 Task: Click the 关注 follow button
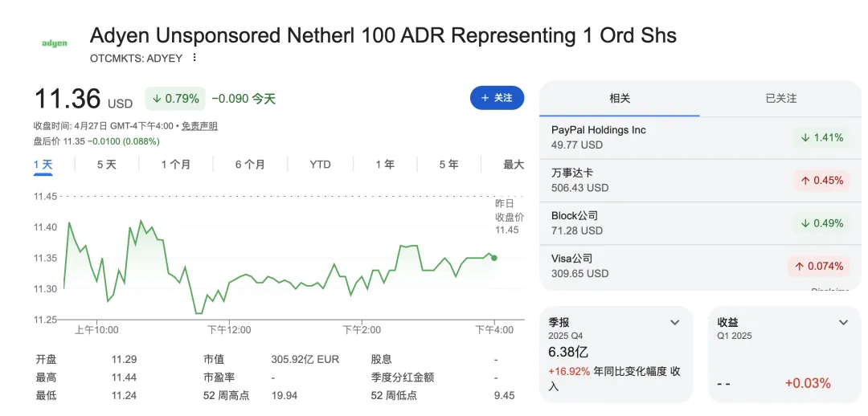pos(497,98)
